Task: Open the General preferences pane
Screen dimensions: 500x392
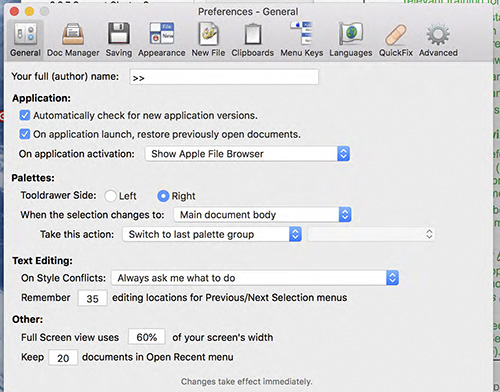Action: pos(25,39)
